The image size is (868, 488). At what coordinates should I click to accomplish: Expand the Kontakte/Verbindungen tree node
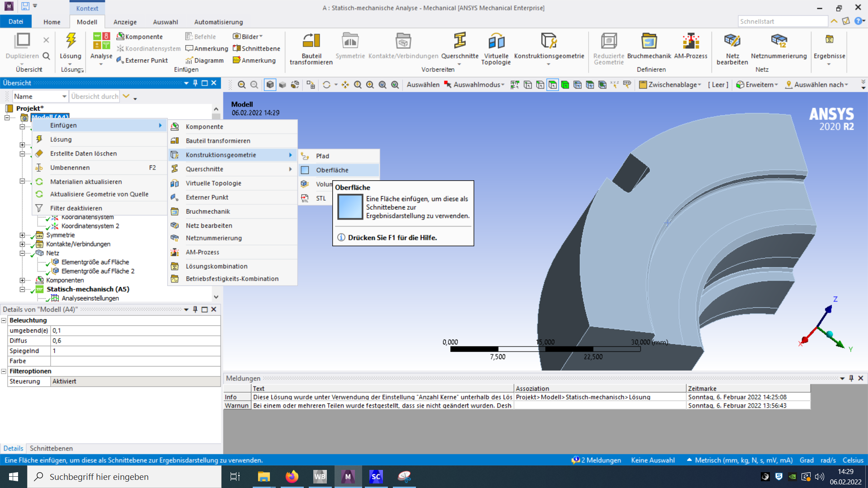click(x=22, y=244)
